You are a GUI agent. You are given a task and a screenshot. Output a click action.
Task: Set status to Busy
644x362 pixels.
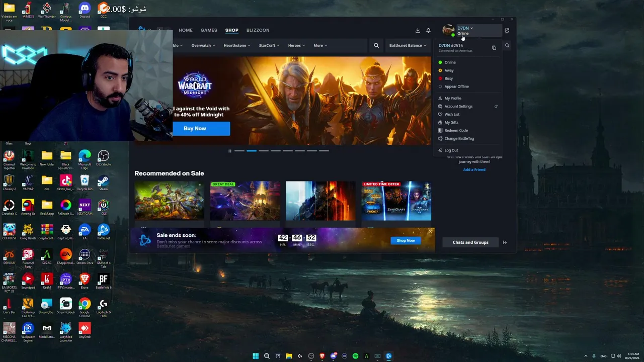click(449, 78)
